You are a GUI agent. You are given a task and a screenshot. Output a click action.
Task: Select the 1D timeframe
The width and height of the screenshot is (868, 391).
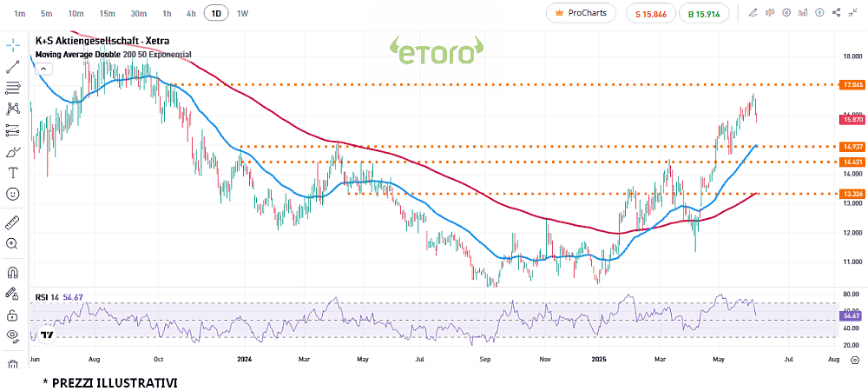coord(216,13)
